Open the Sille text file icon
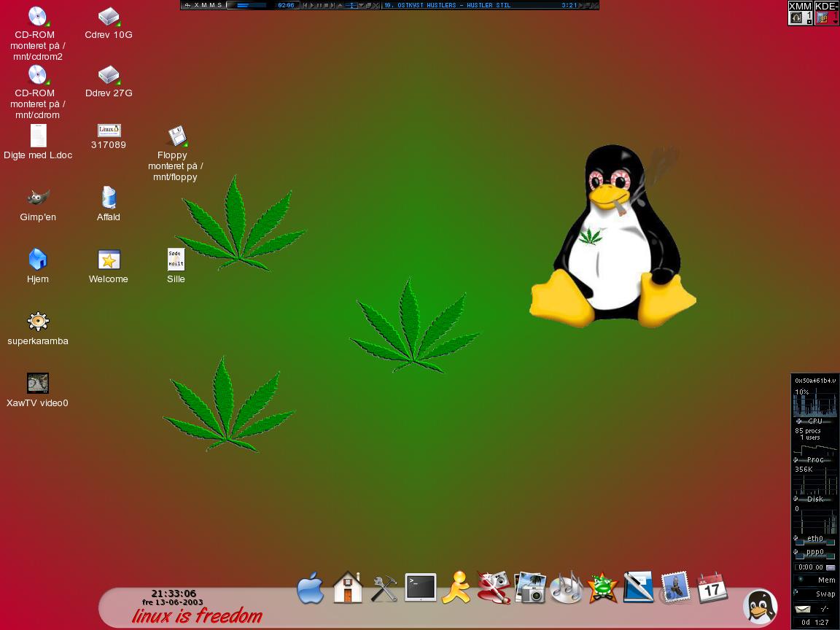The image size is (840, 630). 176,260
